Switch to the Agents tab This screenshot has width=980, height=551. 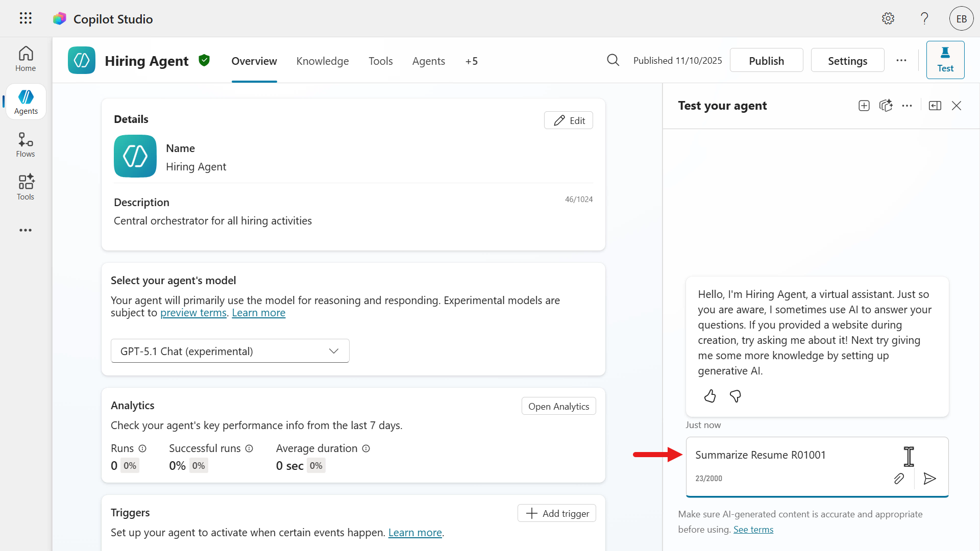tap(429, 61)
